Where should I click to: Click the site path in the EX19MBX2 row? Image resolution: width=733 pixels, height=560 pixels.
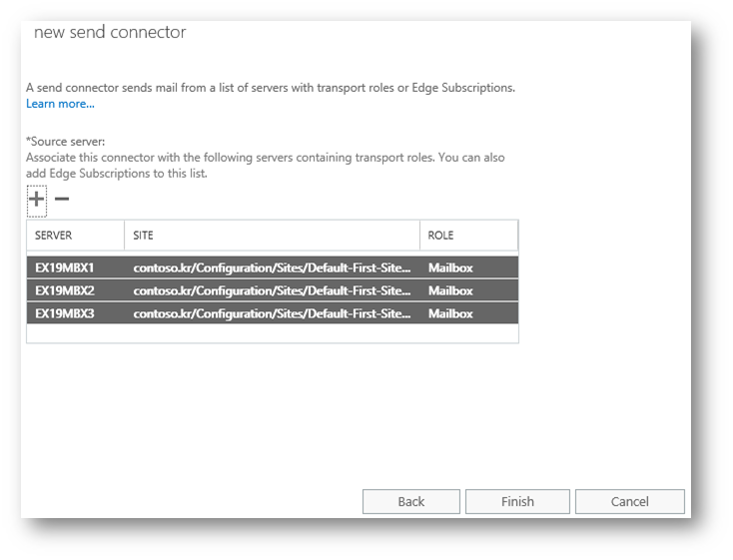pos(272,290)
